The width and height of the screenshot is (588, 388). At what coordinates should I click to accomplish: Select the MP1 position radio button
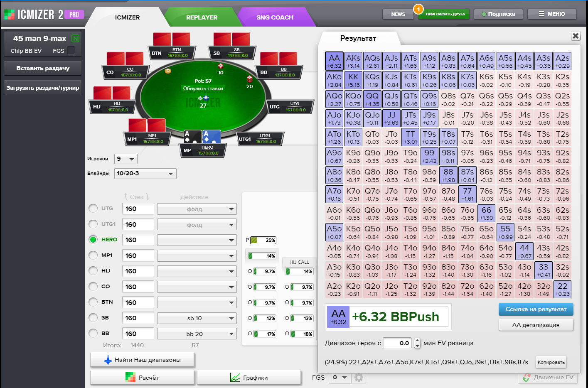tap(93, 255)
